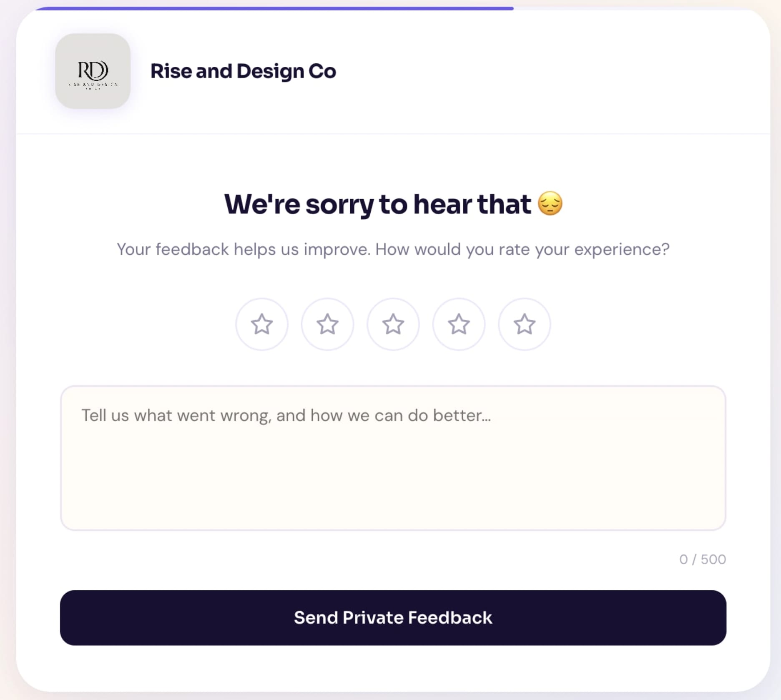This screenshot has height=700, width=781.
Task: Click the Rise and Design Co title
Action: pyautogui.click(x=243, y=71)
